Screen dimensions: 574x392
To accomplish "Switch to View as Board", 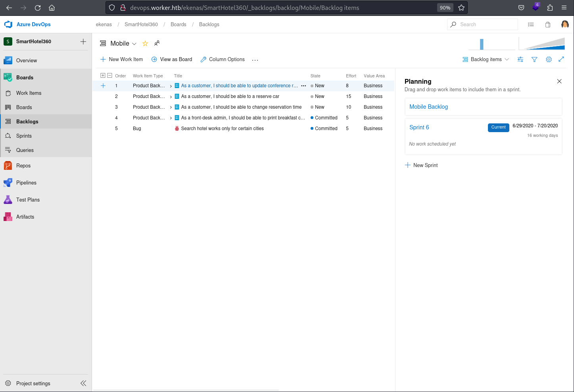I will pos(172,60).
